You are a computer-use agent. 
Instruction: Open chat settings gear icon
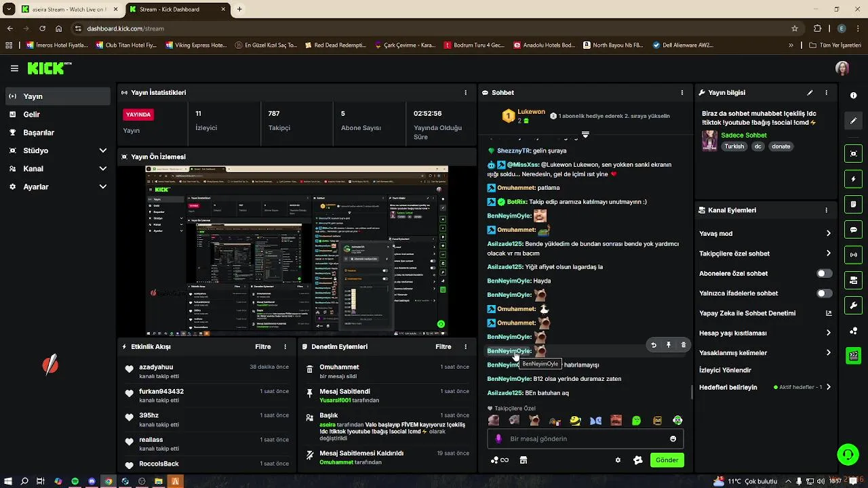pyautogui.click(x=618, y=460)
